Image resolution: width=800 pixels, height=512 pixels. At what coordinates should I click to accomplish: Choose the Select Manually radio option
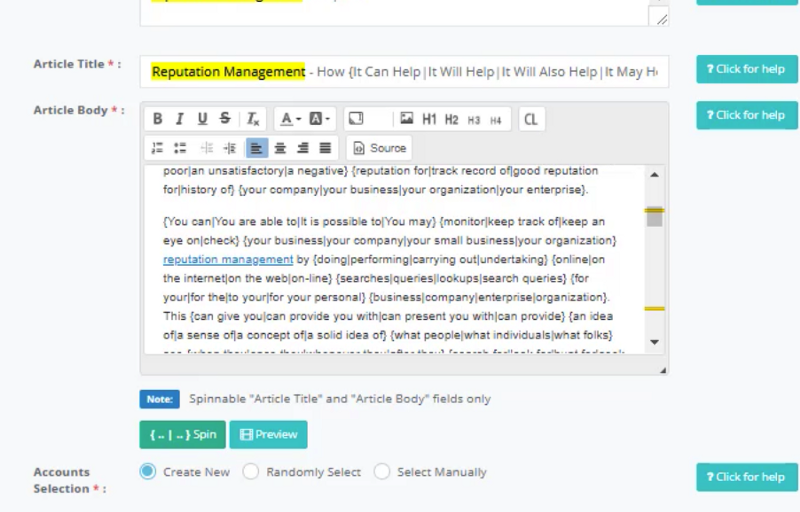point(382,472)
